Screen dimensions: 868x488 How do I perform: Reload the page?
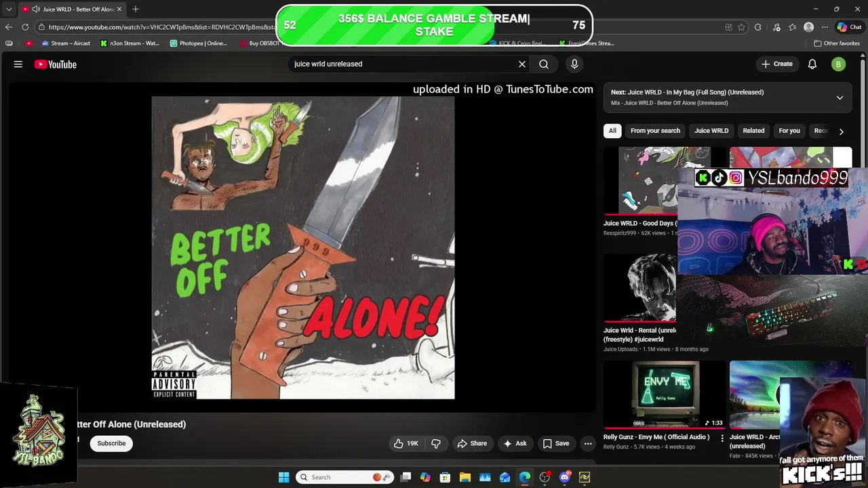[25, 27]
